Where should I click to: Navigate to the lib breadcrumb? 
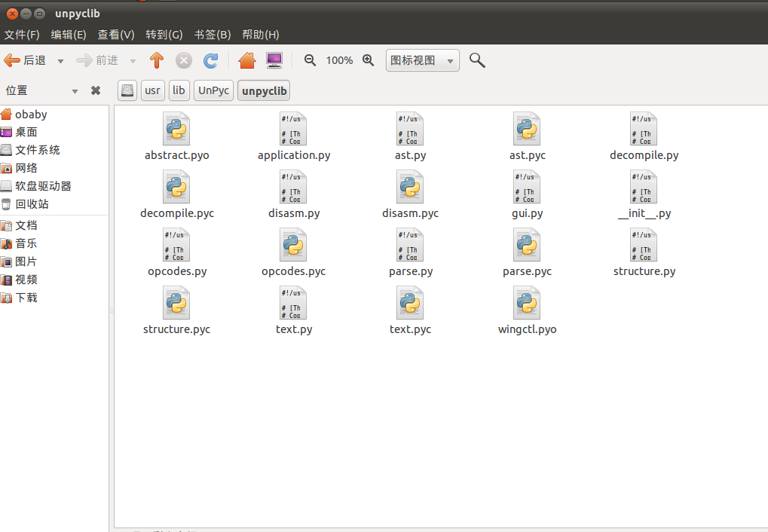179,90
